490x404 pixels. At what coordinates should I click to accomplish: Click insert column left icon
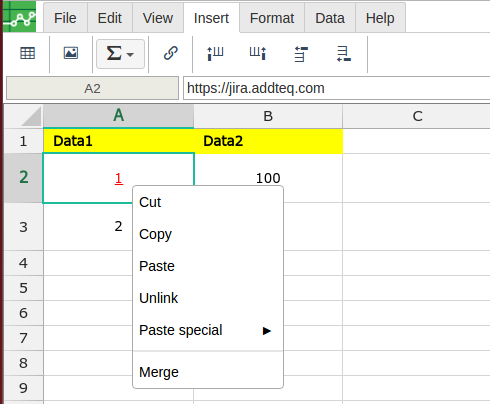215,54
